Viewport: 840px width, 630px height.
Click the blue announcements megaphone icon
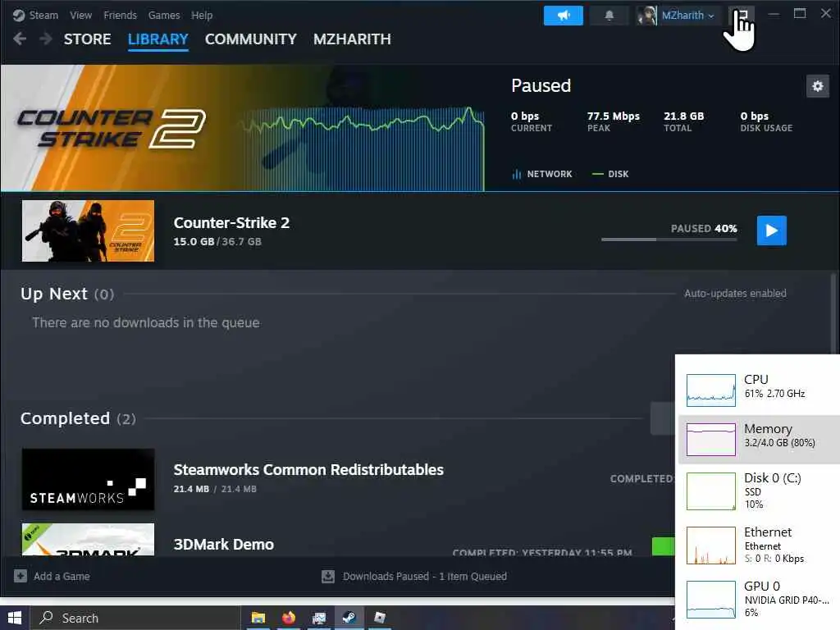click(563, 15)
